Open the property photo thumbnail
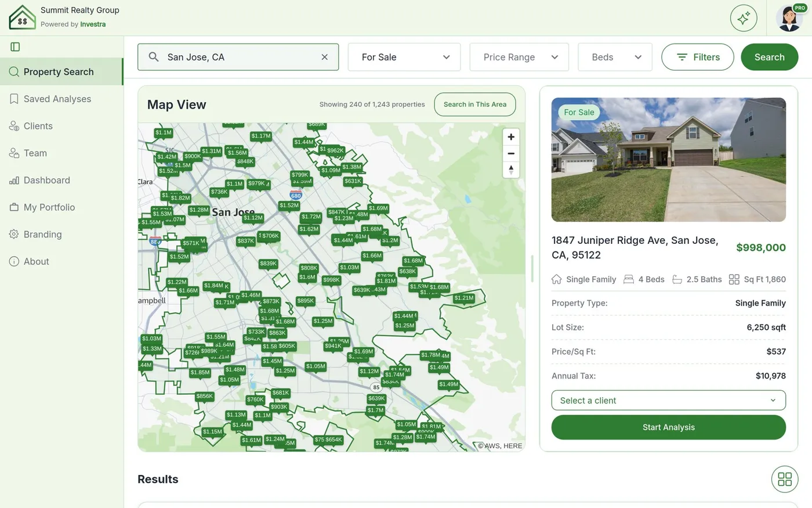This screenshot has height=508, width=812. click(668, 160)
